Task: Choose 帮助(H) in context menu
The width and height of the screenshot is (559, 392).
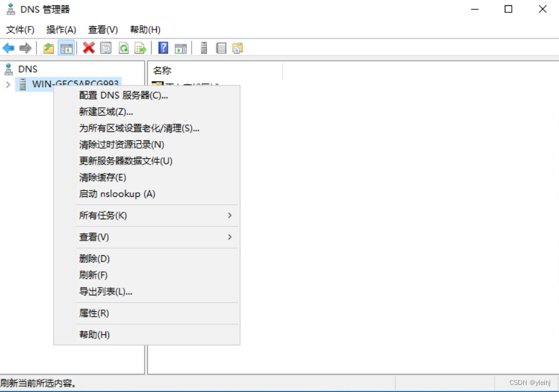Action: (147, 335)
